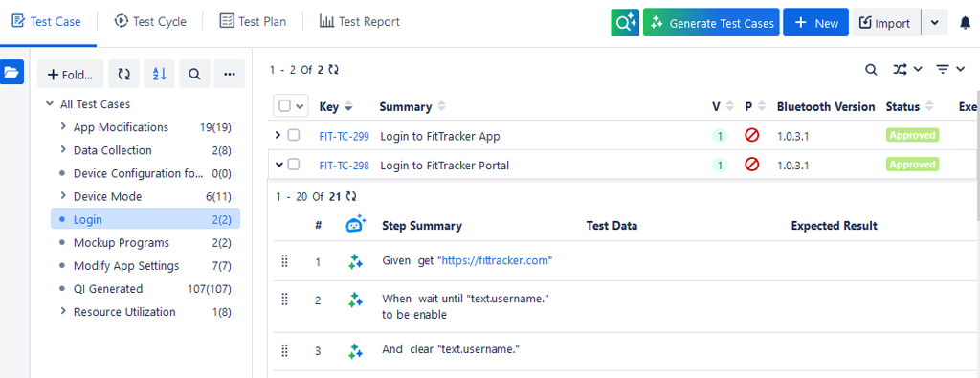
Task: Search test cases with magnifier icon
Action: tap(871, 69)
